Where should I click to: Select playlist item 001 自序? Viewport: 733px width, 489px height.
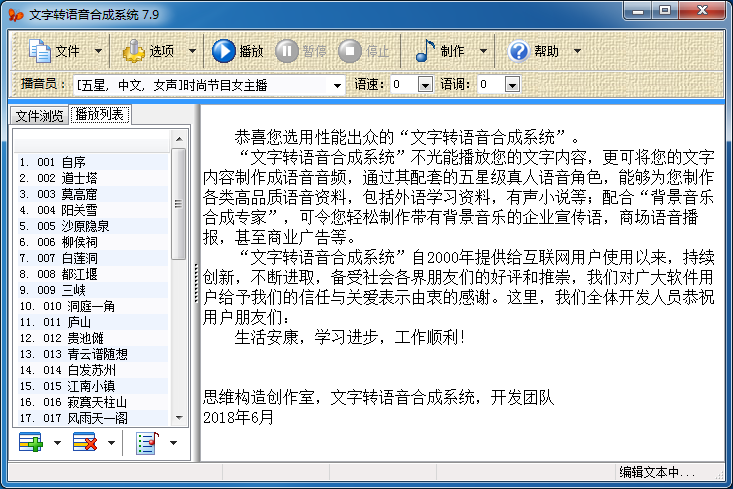(74, 161)
